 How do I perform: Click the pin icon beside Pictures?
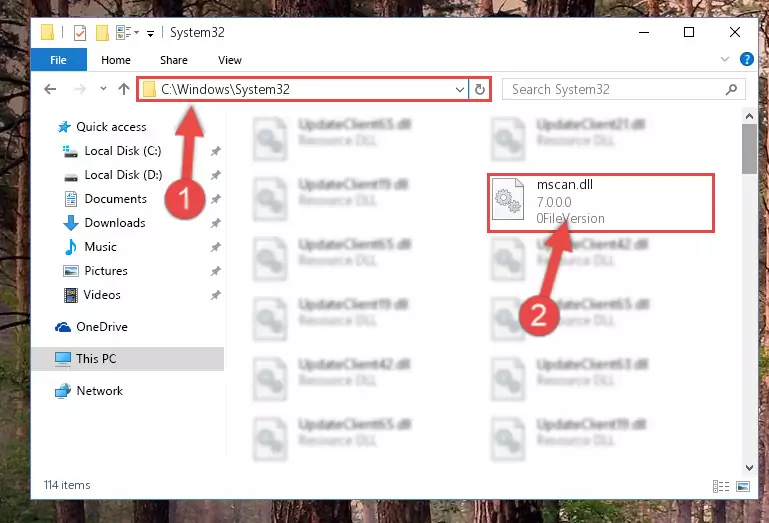point(215,271)
